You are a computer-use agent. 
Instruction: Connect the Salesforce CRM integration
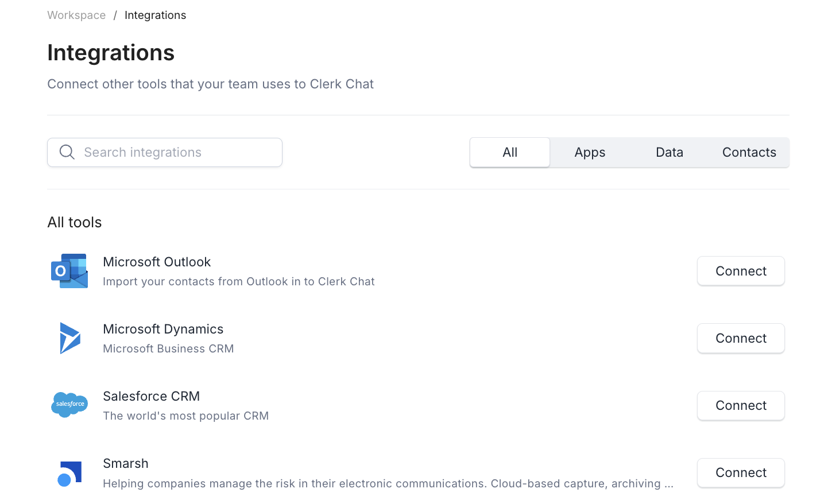point(741,405)
